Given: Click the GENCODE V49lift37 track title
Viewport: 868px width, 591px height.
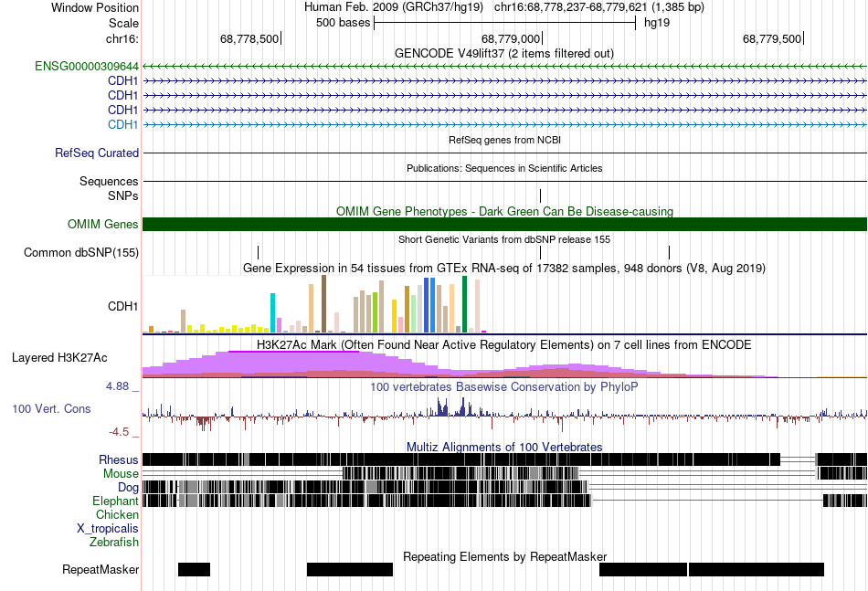Looking at the screenshot, I should point(504,54).
